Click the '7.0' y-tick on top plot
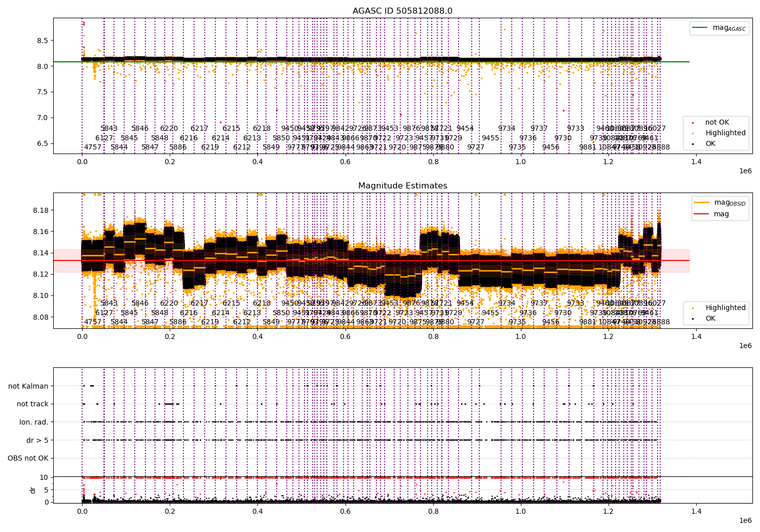The width and height of the screenshot is (760, 532). [x=43, y=118]
